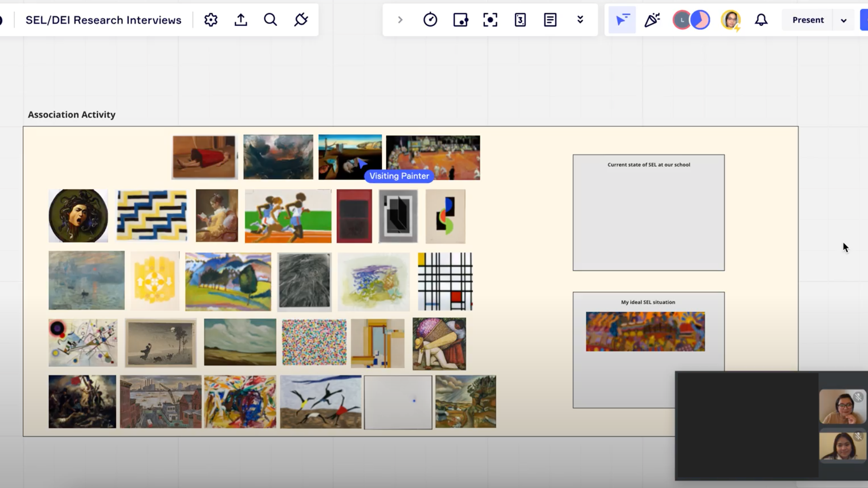The image size is (868, 488).
Task: Click the Visiting Painter cursor label
Action: coord(399,176)
